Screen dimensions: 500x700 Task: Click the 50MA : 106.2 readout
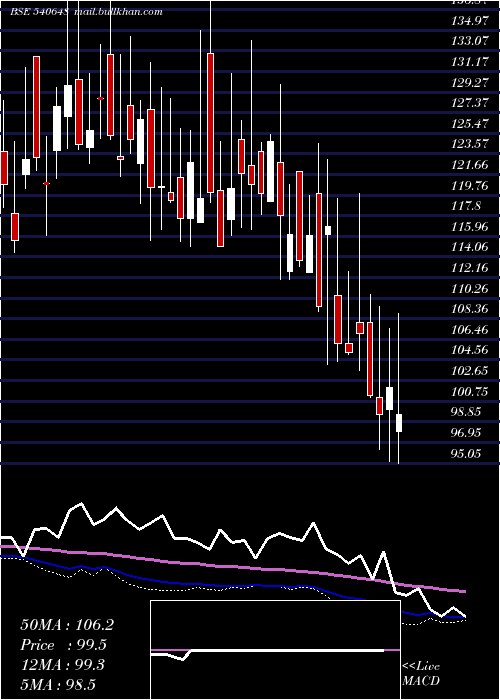click(x=67, y=625)
